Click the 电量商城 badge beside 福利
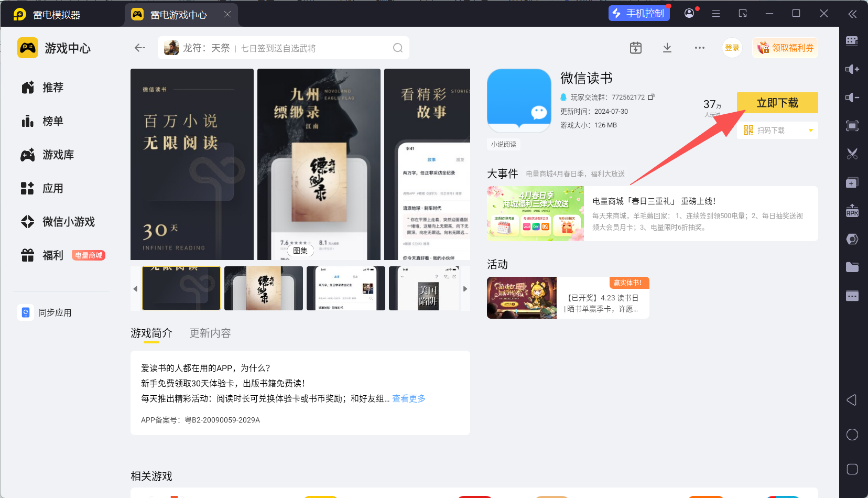 tap(89, 255)
